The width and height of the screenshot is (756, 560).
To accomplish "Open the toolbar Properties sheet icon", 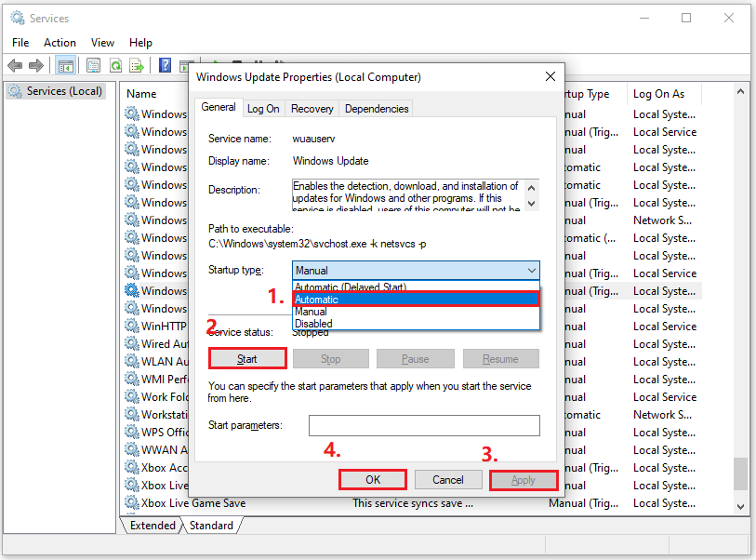I will click(x=93, y=65).
